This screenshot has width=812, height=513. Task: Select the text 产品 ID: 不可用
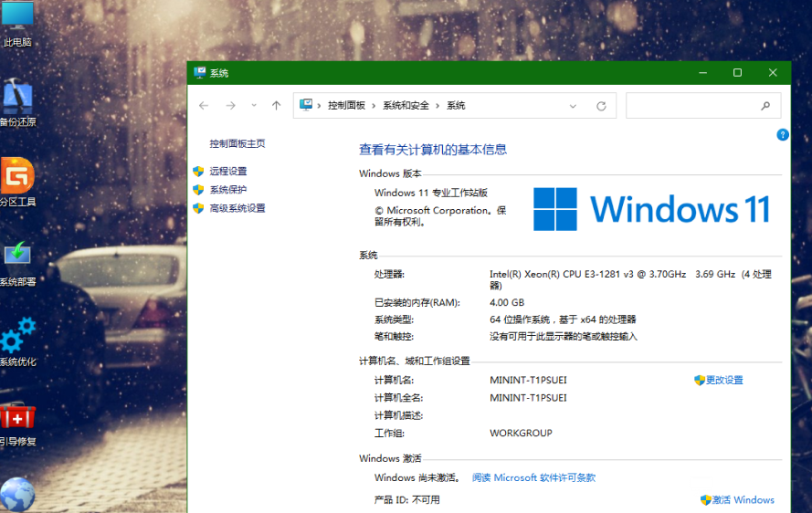tap(407, 500)
